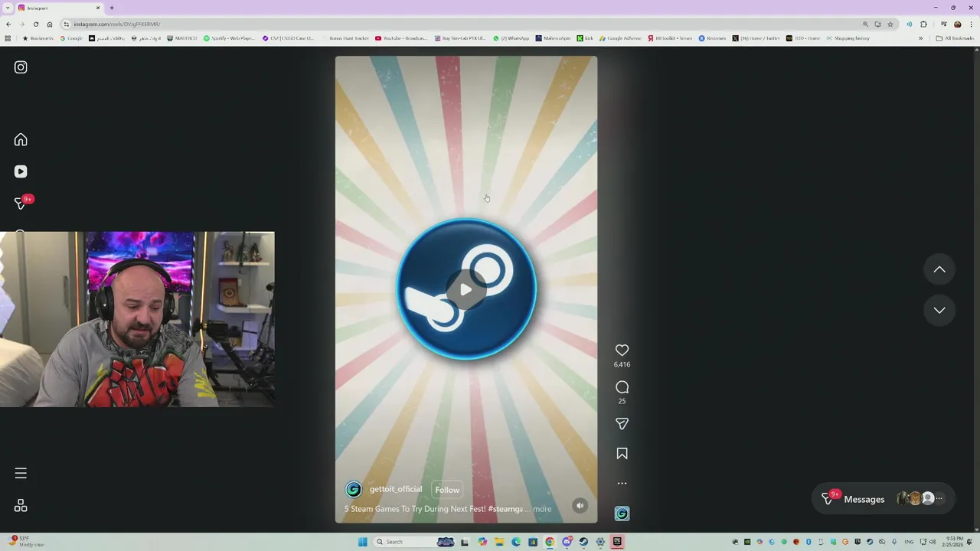
Task: Click the browser Home button
Action: coord(50,24)
